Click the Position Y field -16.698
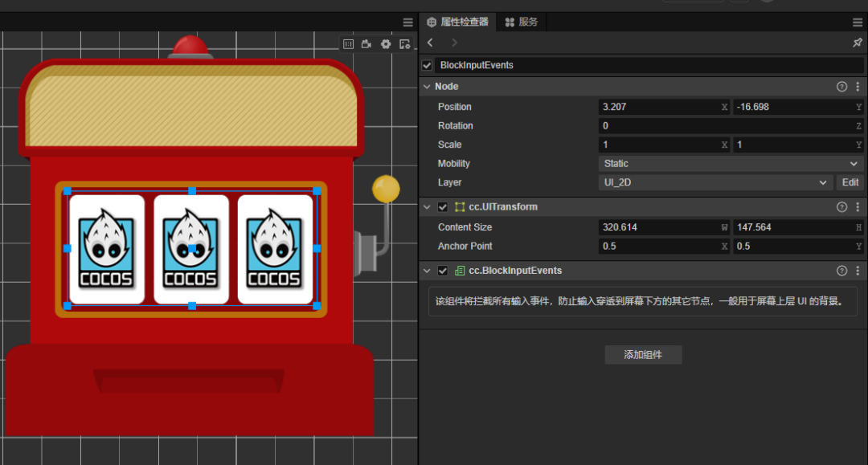The width and height of the screenshot is (868, 465). [x=798, y=108]
